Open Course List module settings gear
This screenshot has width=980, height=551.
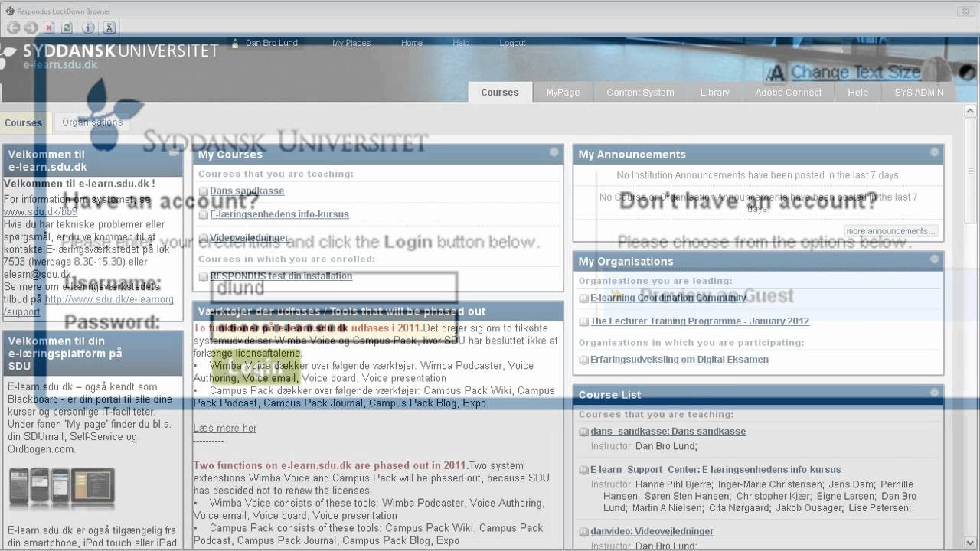[934, 393]
